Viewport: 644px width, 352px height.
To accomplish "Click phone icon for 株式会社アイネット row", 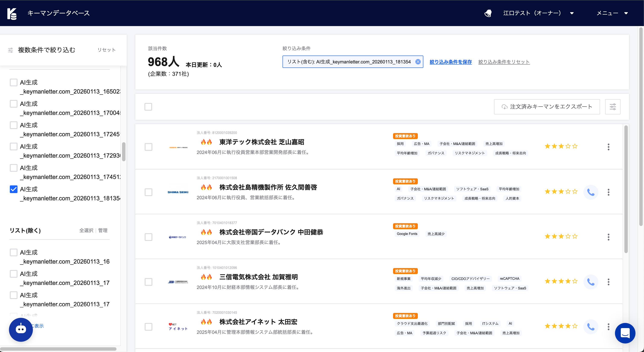I will coord(590,327).
